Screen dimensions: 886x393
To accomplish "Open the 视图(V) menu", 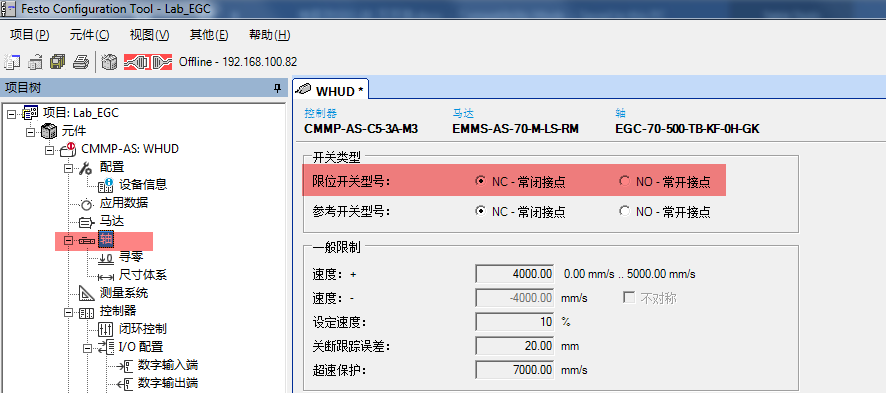I will 150,35.
